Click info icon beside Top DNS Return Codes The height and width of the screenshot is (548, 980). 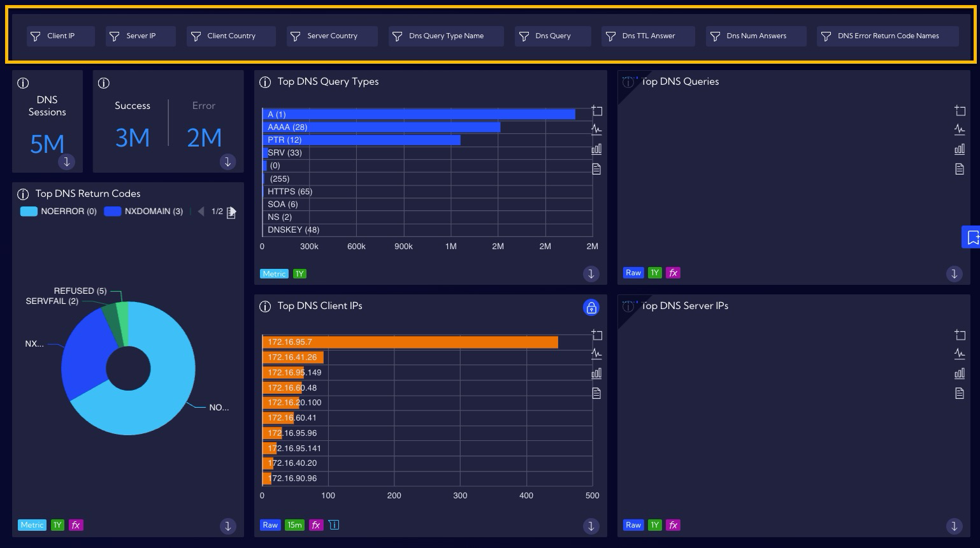point(23,194)
